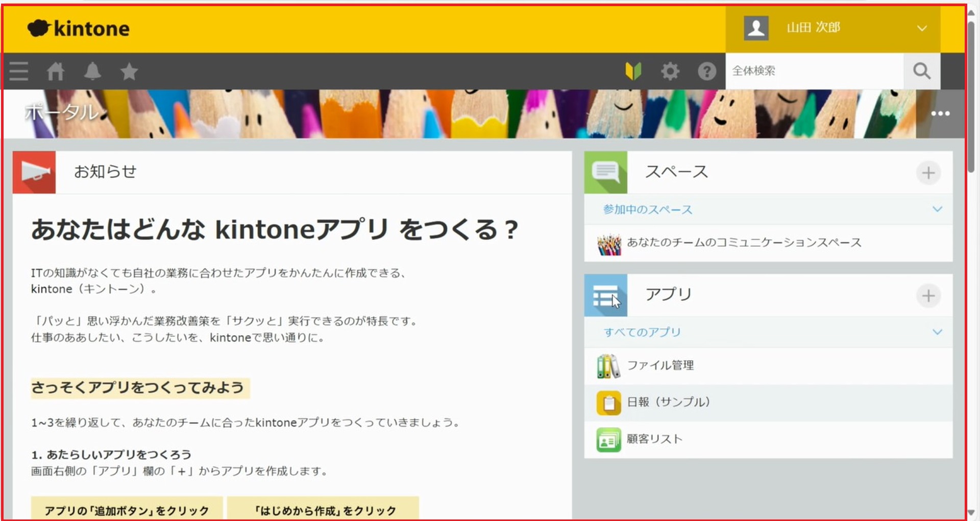This screenshot has width=980, height=521.
Task: Create a new app with the plus button
Action: 928,296
